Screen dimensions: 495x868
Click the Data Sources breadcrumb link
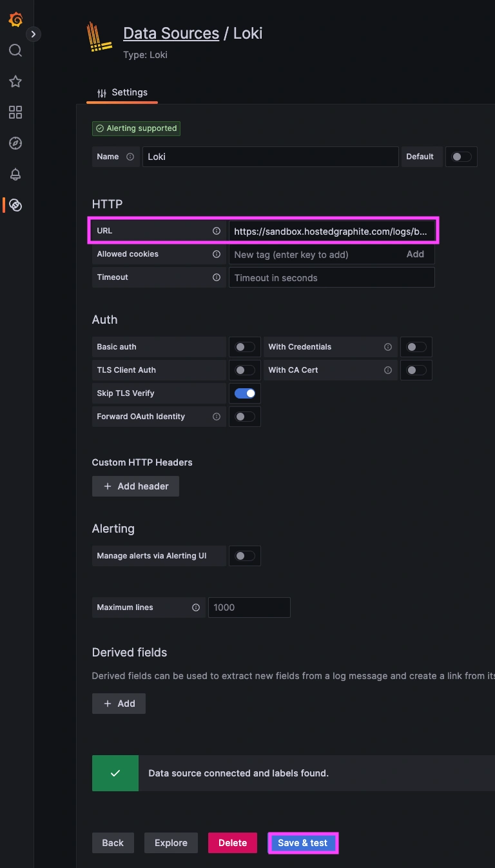(x=171, y=34)
